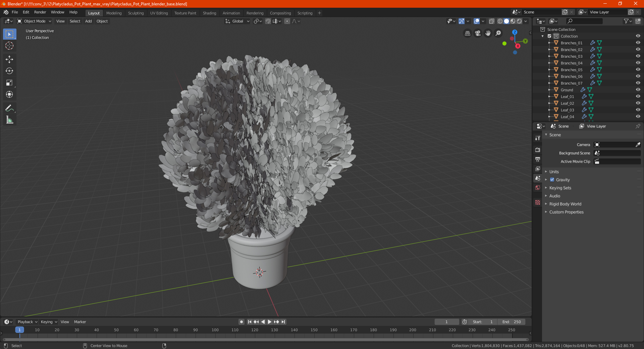Click the new scene icon beside Scene field
The width and height of the screenshot is (644, 349).
pyautogui.click(x=565, y=12)
